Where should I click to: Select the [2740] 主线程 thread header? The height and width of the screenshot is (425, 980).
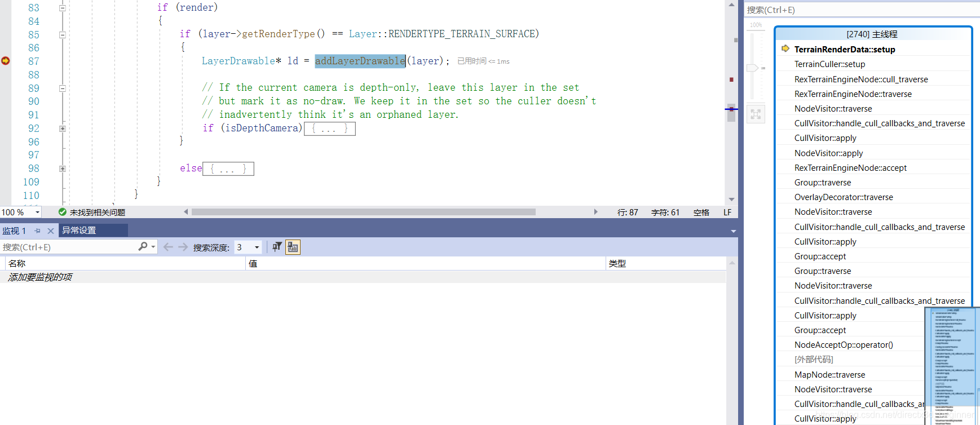coord(872,34)
